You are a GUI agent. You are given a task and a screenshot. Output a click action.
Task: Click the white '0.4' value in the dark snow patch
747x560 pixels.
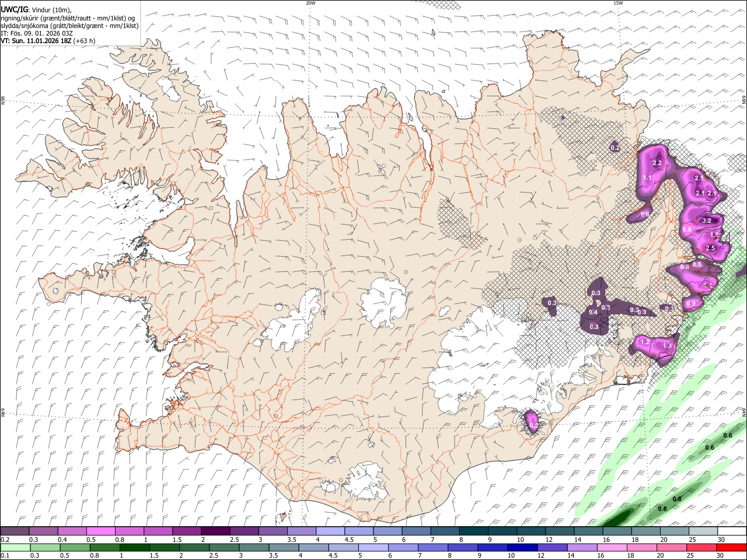(593, 313)
